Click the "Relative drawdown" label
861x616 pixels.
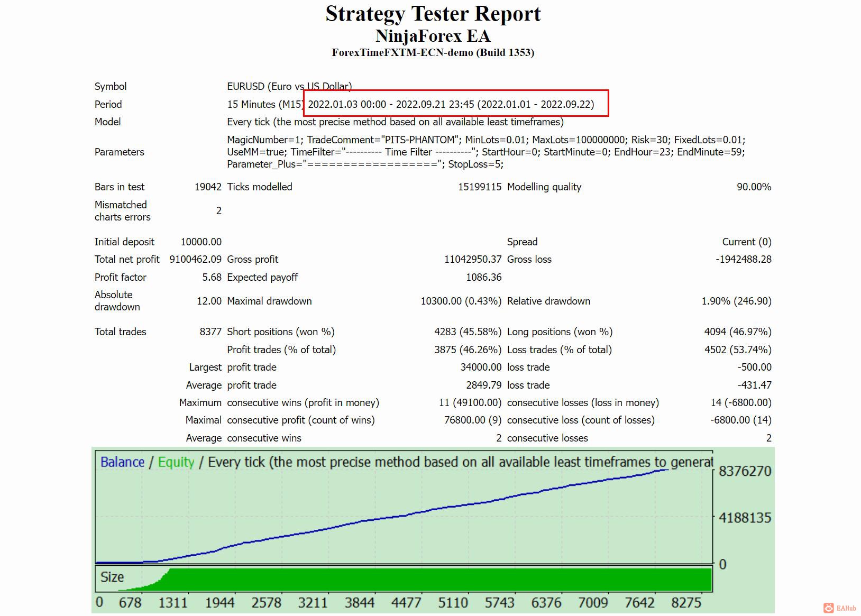point(548,301)
